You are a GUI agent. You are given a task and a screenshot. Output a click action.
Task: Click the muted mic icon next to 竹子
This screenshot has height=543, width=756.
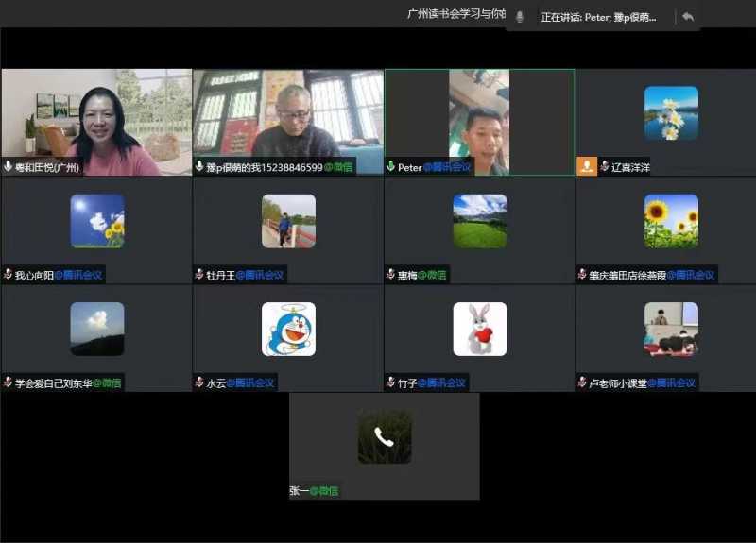tap(391, 382)
